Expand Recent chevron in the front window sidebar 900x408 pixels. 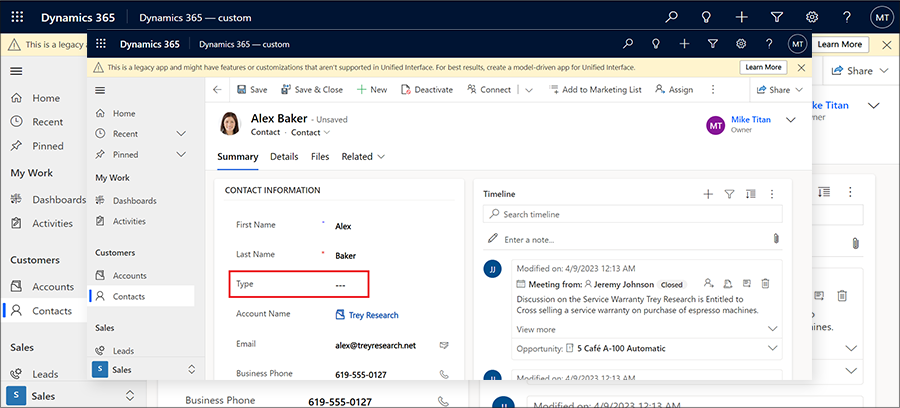[x=181, y=134]
